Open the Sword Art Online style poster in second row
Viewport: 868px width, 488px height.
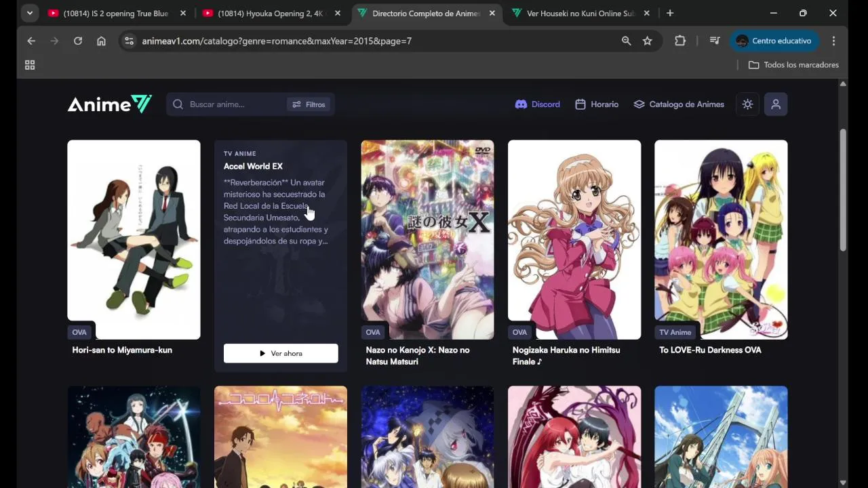coord(134,436)
